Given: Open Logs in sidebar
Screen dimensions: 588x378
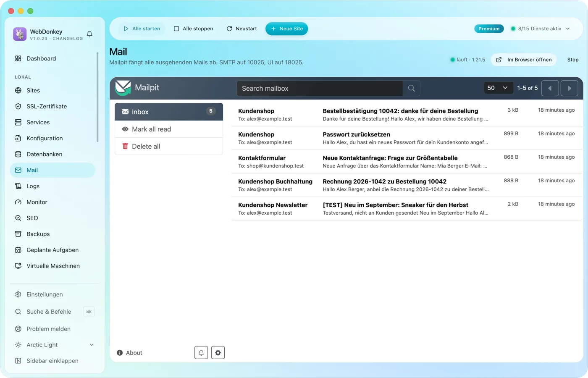Looking at the screenshot, I should pos(52,186).
